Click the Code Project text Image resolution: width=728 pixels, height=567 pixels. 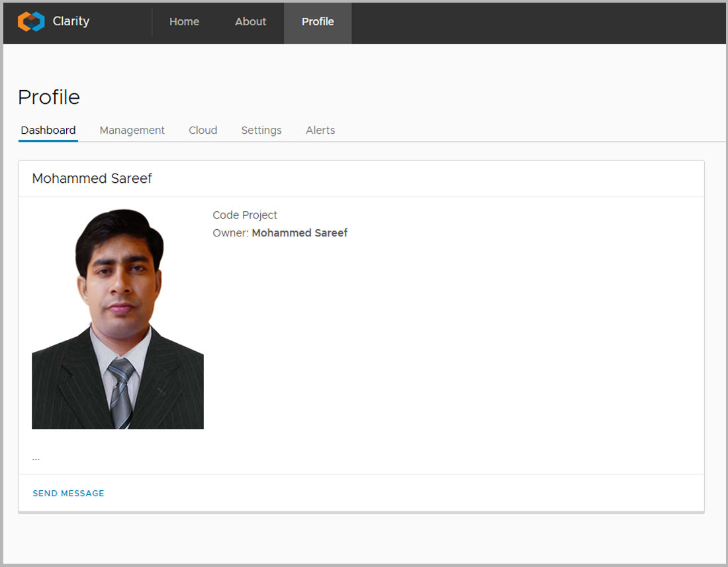[245, 215]
